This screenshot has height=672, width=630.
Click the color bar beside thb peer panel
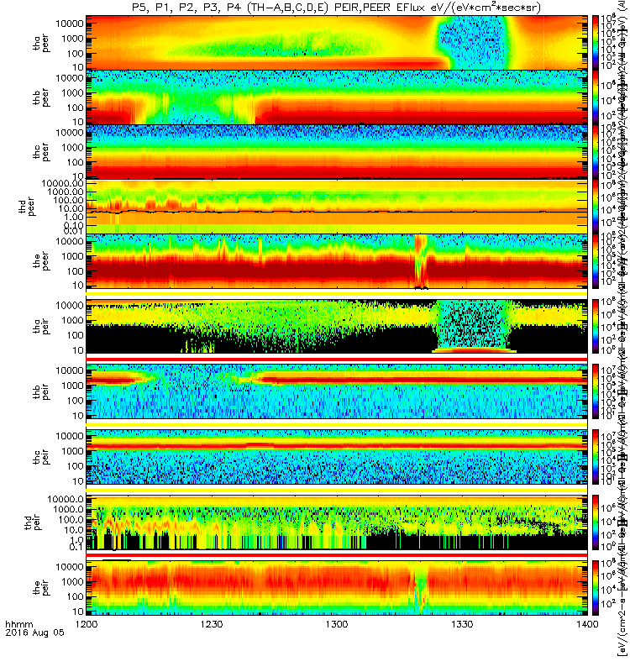[596, 97]
